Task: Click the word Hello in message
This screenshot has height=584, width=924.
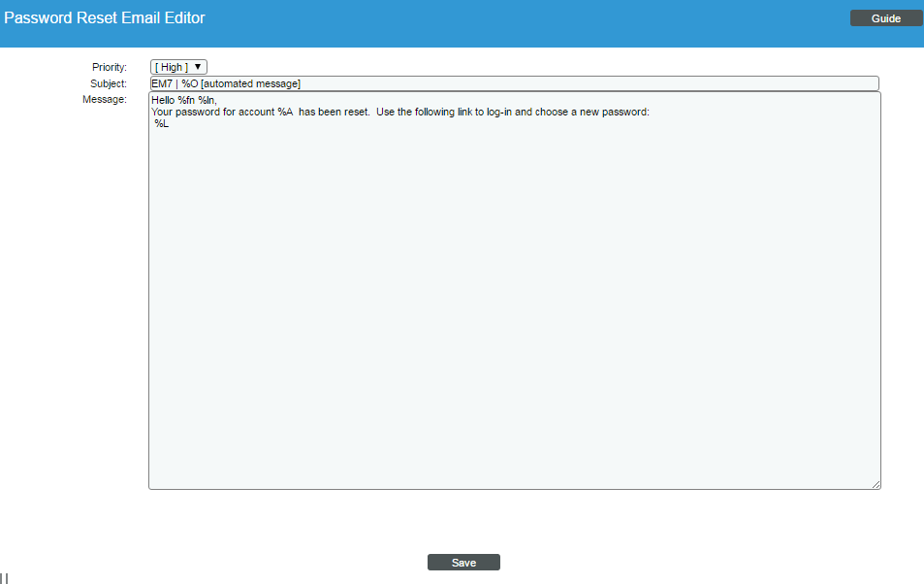Action: click(163, 100)
